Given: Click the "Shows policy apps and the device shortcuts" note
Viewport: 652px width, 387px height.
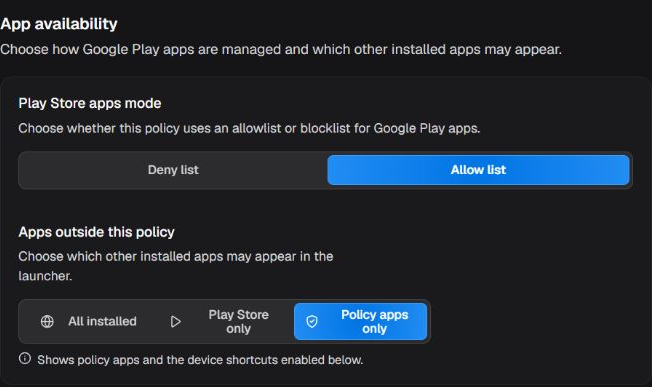Looking at the screenshot, I should [x=200, y=360].
